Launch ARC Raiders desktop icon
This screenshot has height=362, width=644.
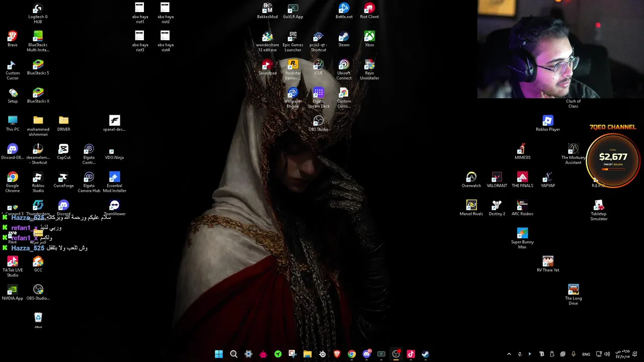pos(522,208)
